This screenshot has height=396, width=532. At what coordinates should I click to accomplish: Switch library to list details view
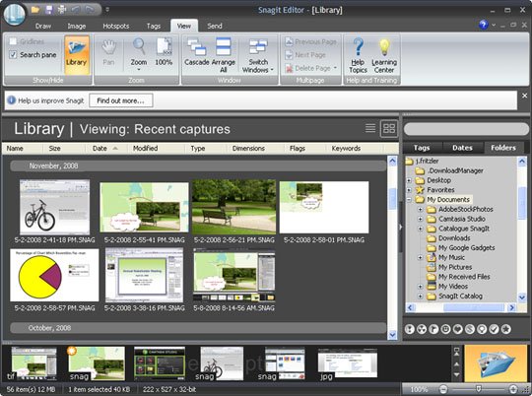click(x=370, y=128)
